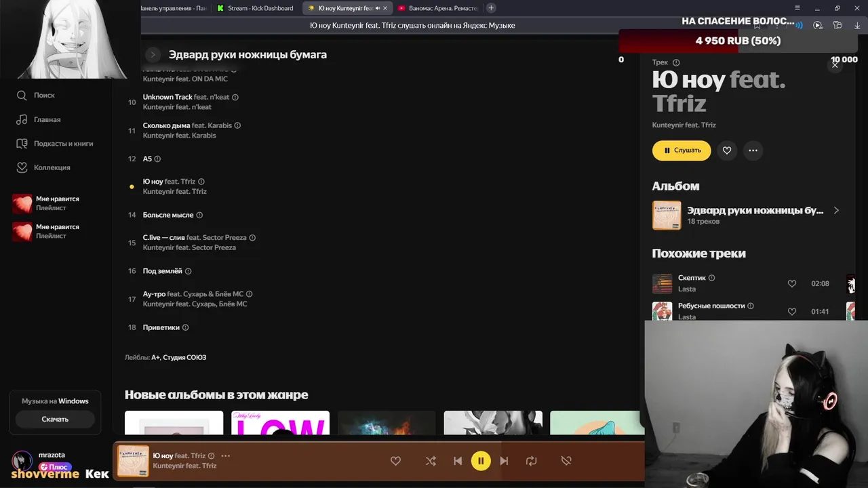The image size is (868, 488).
Task: Like similar track Скептик
Action: click(792, 283)
